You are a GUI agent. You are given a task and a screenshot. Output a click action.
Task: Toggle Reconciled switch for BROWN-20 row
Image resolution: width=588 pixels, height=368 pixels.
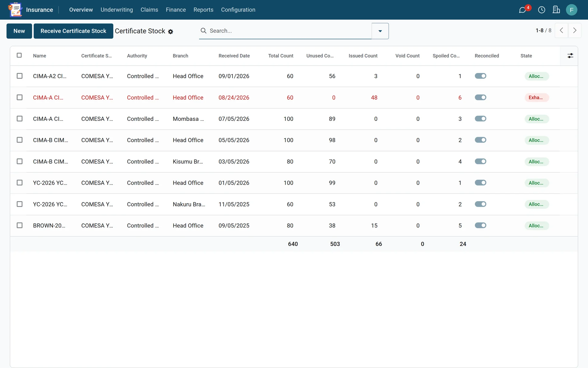[481, 225]
